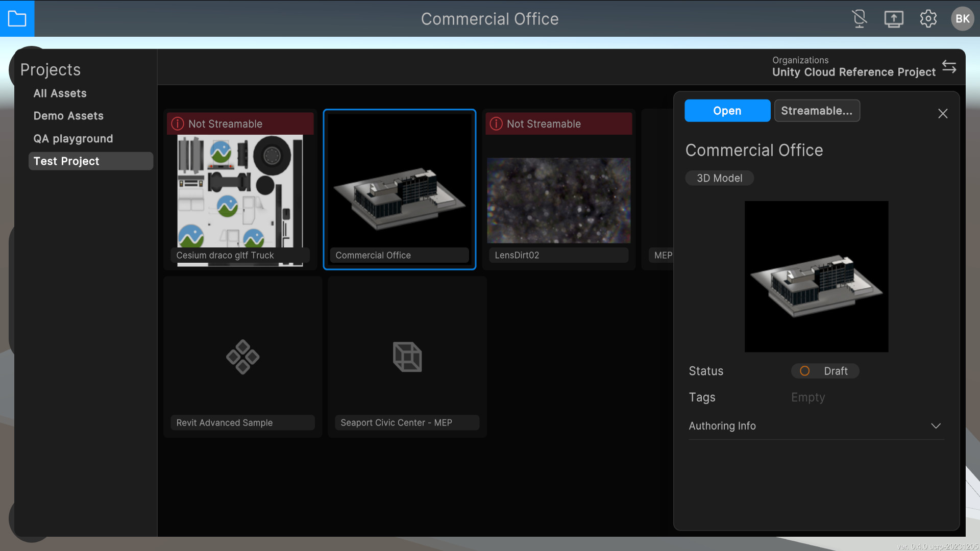This screenshot has height=551, width=980.
Task: Open settings via the gear icon
Action: (x=928, y=18)
